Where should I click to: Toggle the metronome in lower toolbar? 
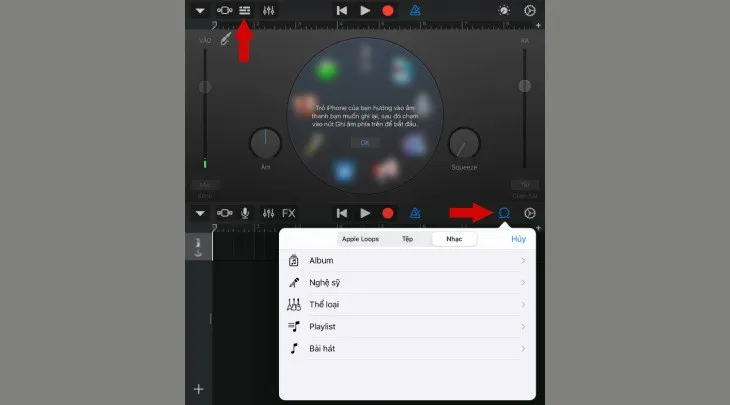coord(415,213)
